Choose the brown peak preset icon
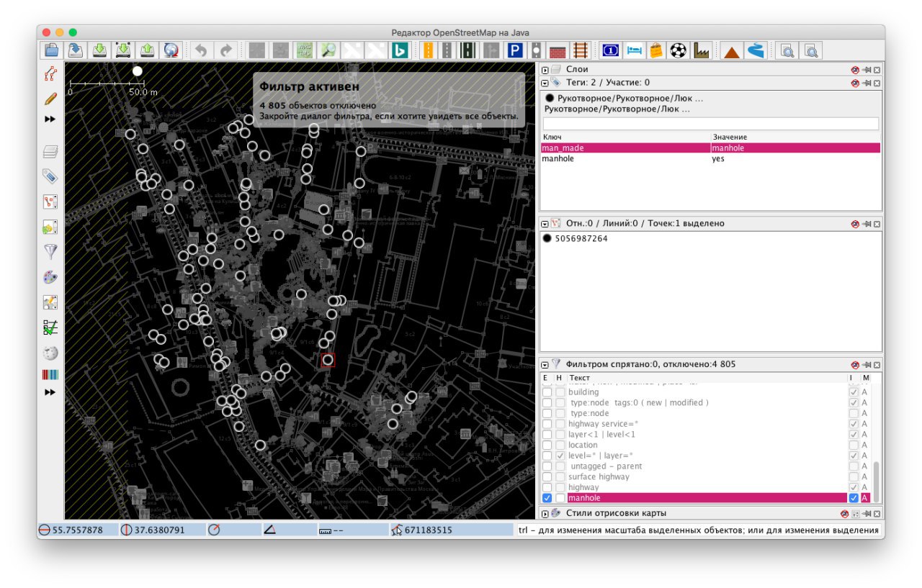The width and height of the screenshot is (922, 588). [x=732, y=50]
